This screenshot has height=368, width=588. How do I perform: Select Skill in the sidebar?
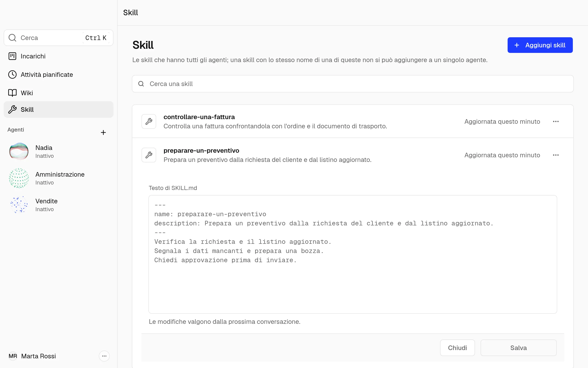click(58, 109)
